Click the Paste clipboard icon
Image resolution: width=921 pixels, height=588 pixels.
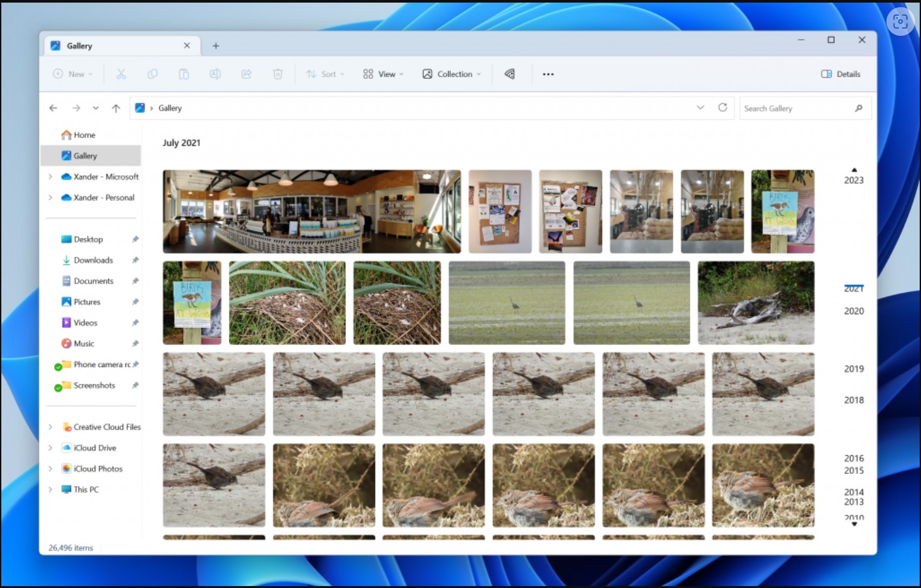tap(184, 74)
